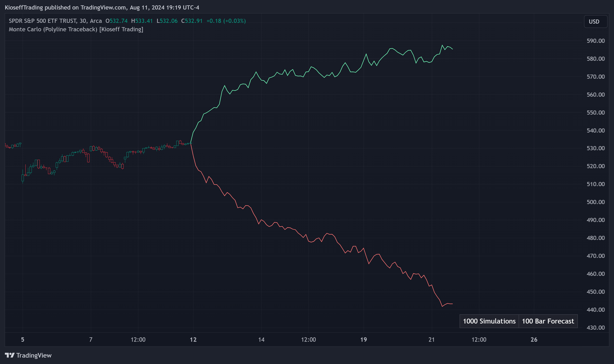Click the date label 7 on time axis
The image size is (614, 364).
tap(91, 340)
